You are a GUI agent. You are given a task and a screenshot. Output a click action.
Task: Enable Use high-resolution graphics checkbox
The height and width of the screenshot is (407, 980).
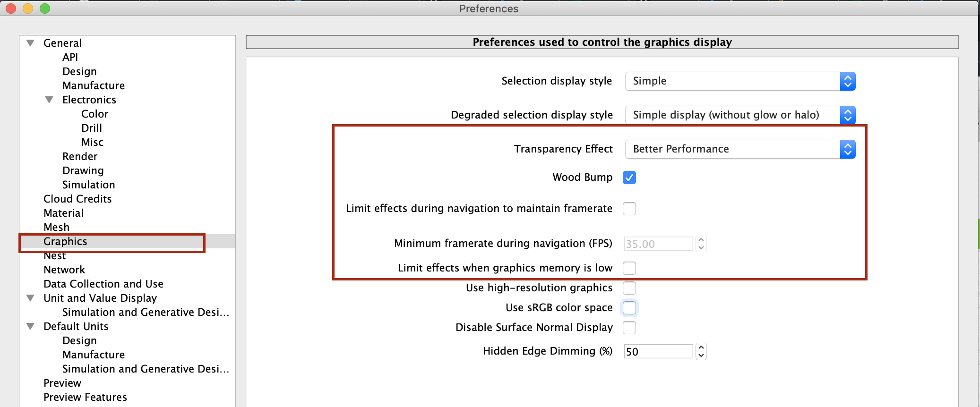click(x=629, y=288)
